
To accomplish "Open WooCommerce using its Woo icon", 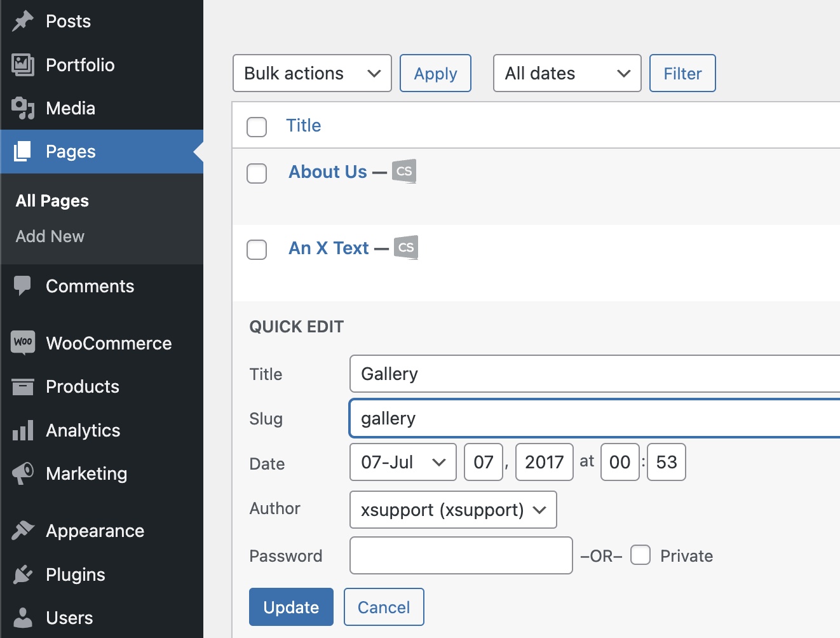I will pyautogui.click(x=23, y=343).
